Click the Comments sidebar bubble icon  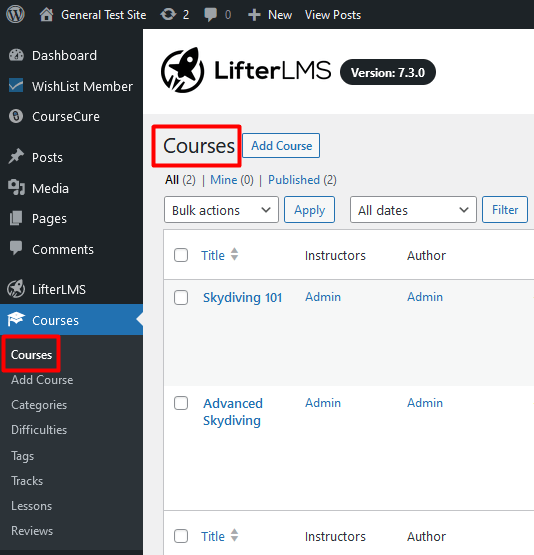click(x=16, y=248)
